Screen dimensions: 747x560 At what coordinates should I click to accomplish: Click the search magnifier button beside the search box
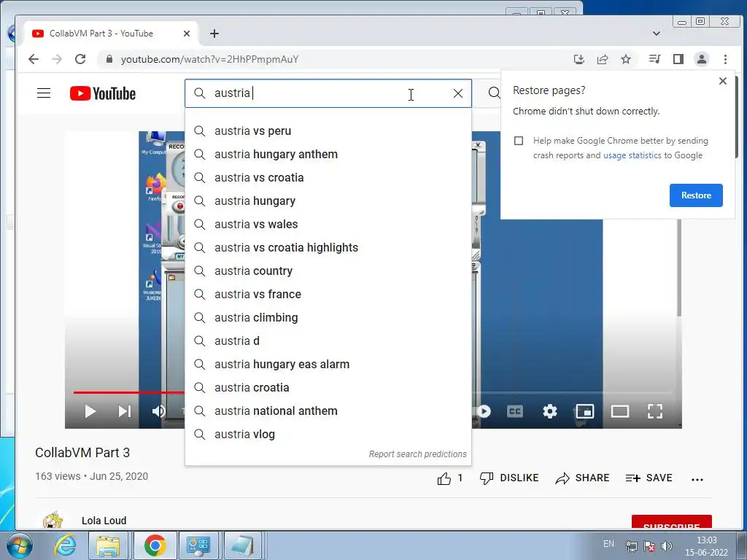coord(495,93)
